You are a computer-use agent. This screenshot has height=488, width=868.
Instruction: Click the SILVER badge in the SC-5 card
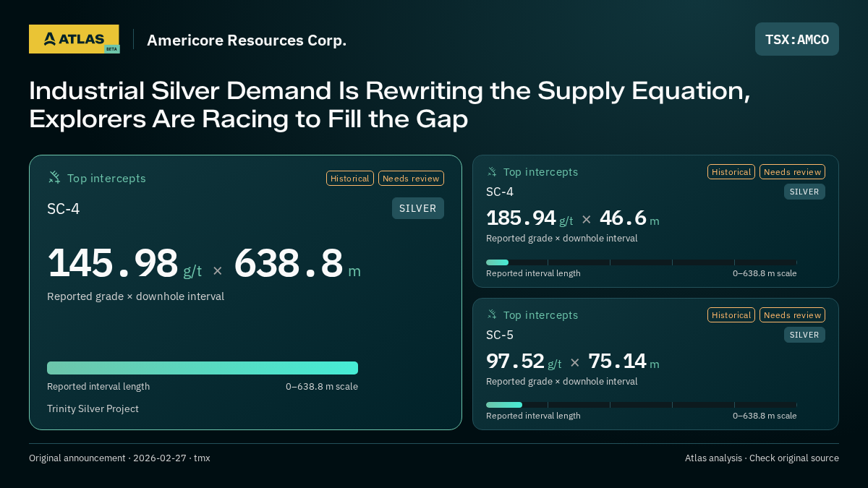pyautogui.click(x=804, y=335)
